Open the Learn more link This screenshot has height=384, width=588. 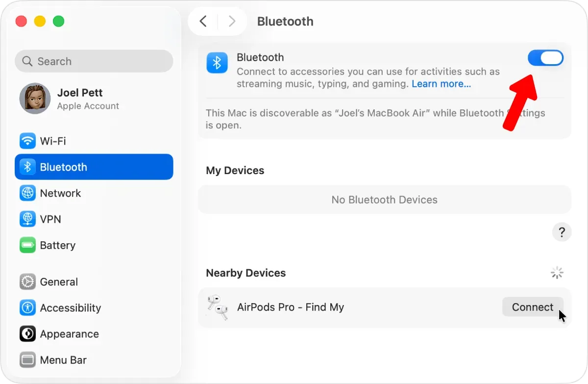coord(441,84)
